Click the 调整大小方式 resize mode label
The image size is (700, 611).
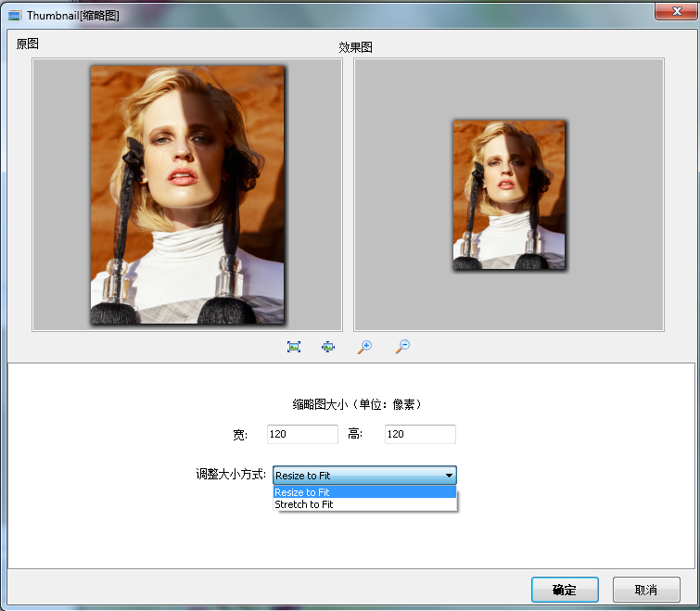(231, 475)
